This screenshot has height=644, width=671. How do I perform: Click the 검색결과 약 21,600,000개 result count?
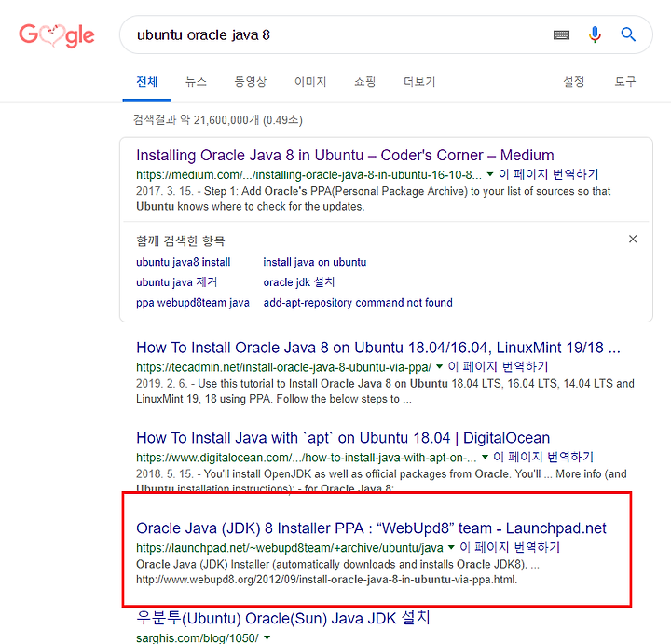tap(218, 120)
